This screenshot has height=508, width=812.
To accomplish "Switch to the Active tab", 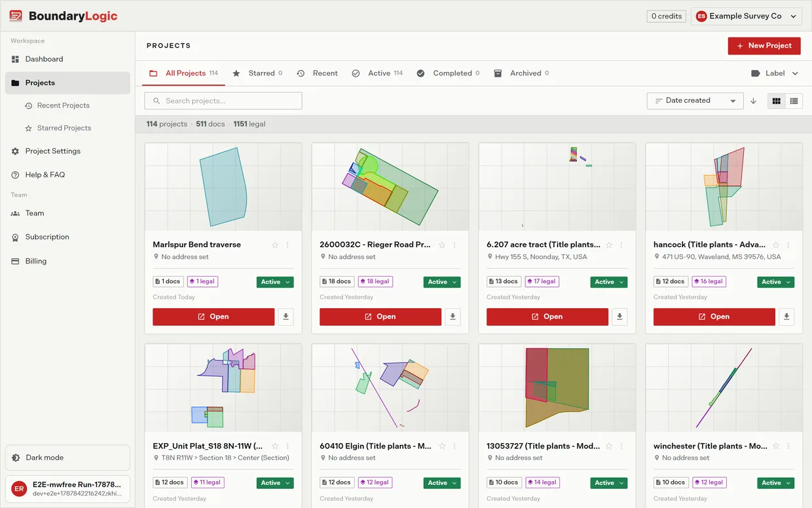I will point(377,73).
